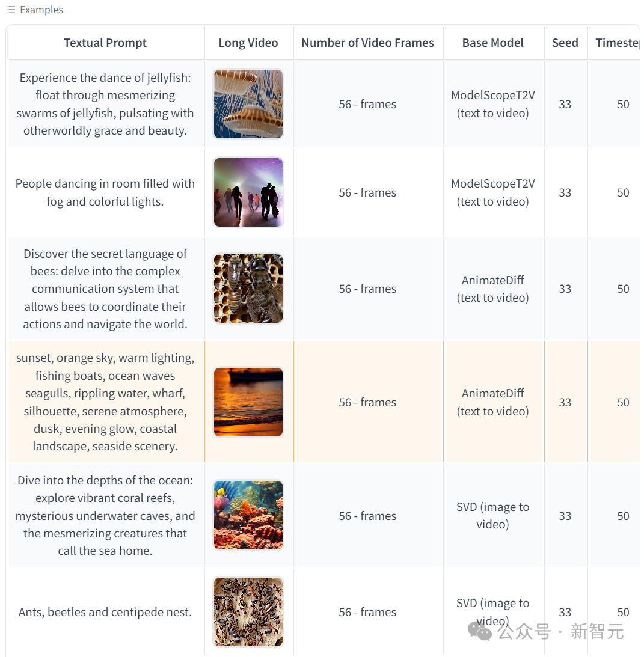This screenshot has height=657, width=644.
Task: Select the bees honeycomb video thumbnail
Action: [x=248, y=289]
